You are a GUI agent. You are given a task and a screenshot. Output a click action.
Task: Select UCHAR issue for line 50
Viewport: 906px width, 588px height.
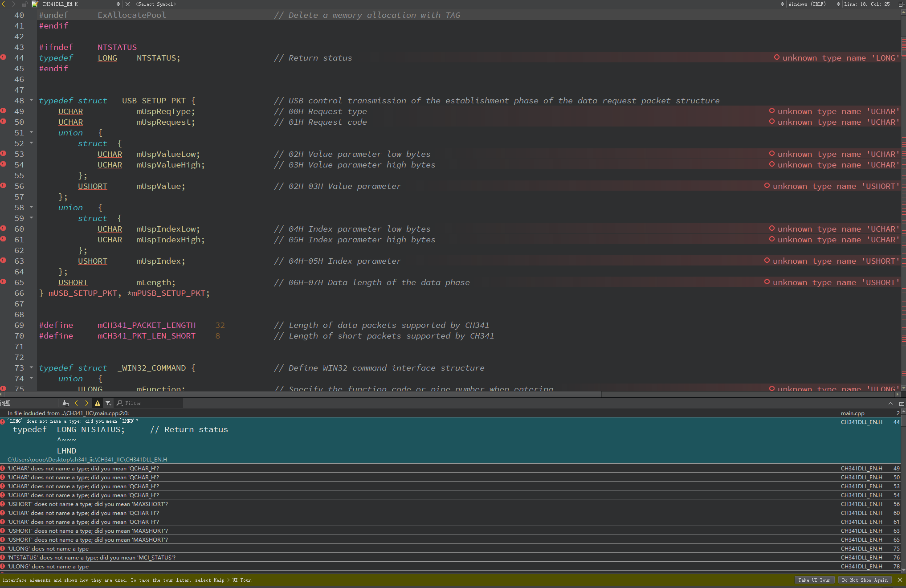point(450,477)
